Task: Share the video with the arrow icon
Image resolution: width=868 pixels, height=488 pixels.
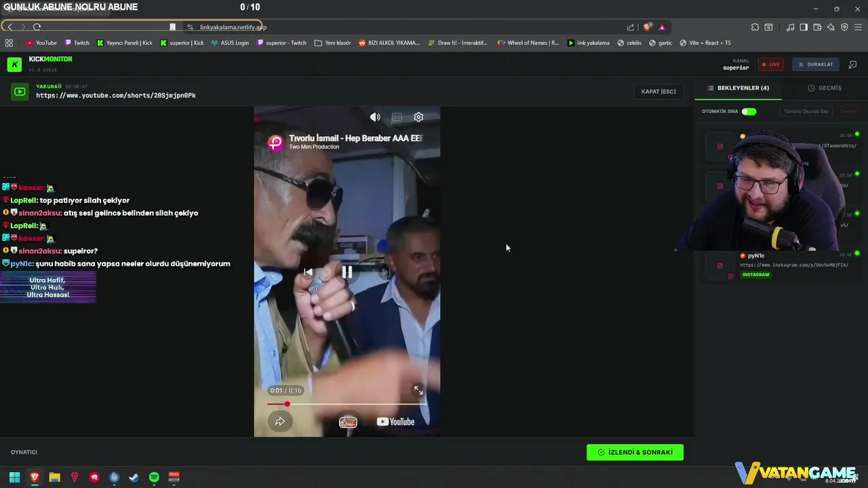Action: click(279, 422)
